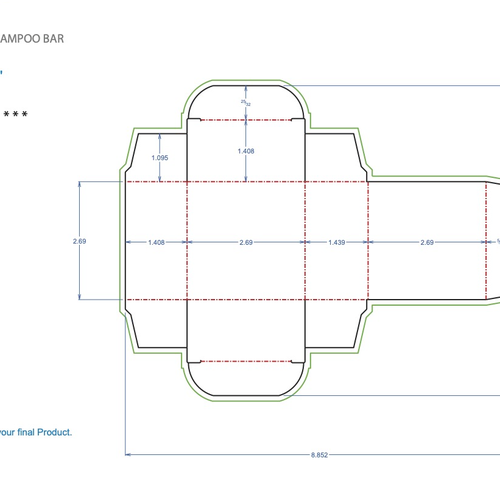Click the 2.69 height dimension beside vertical arrow
The width and height of the screenshot is (500, 500).
[x=79, y=241]
